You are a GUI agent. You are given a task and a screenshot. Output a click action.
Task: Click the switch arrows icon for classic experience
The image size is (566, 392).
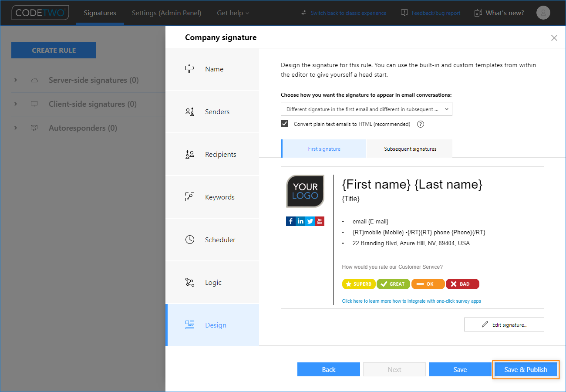(303, 13)
